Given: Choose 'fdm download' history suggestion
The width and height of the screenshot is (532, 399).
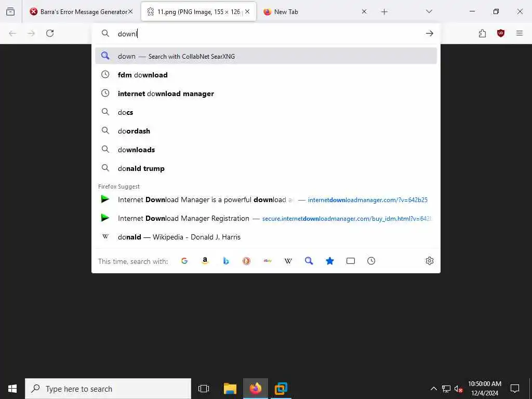Looking at the screenshot, I should tap(266, 75).
